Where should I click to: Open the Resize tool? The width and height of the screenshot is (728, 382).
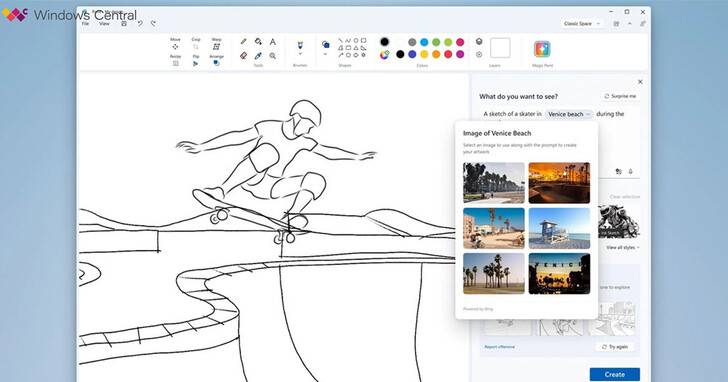(176, 60)
